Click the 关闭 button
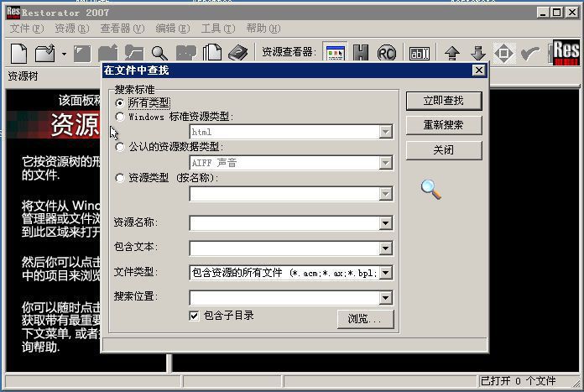584x392 pixels. pos(444,150)
